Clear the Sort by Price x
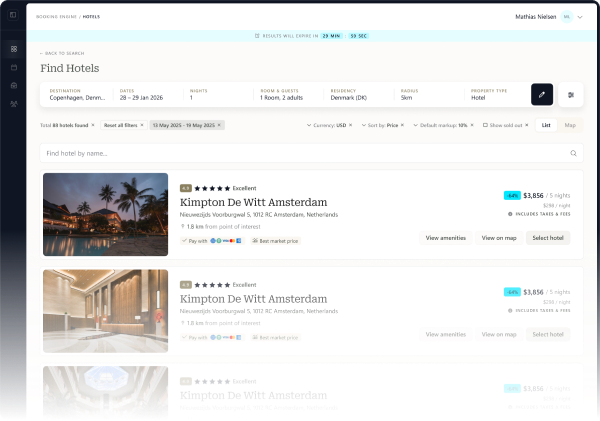This screenshot has height=421, width=600. click(x=402, y=125)
